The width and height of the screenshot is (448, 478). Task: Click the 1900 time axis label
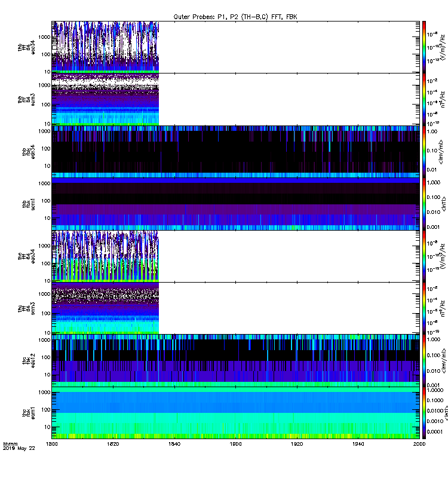click(235, 444)
